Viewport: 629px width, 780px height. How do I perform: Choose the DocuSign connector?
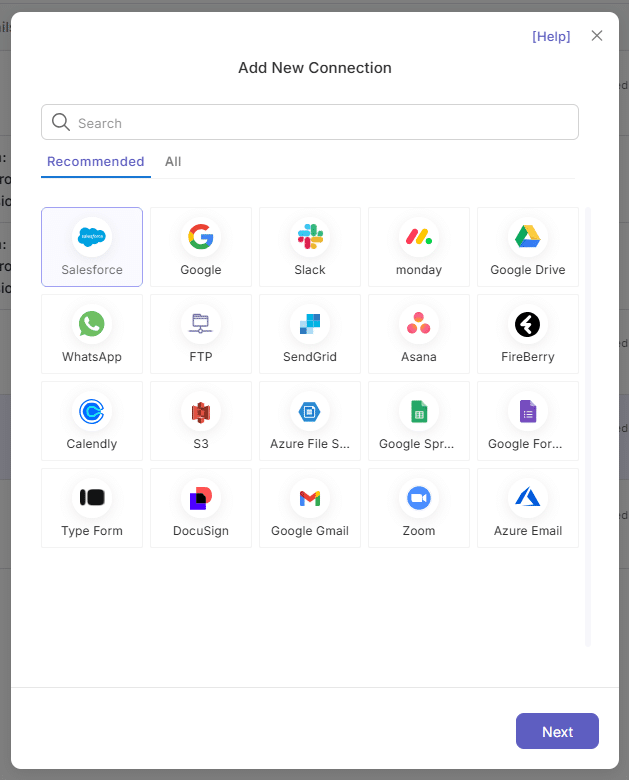click(x=201, y=508)
